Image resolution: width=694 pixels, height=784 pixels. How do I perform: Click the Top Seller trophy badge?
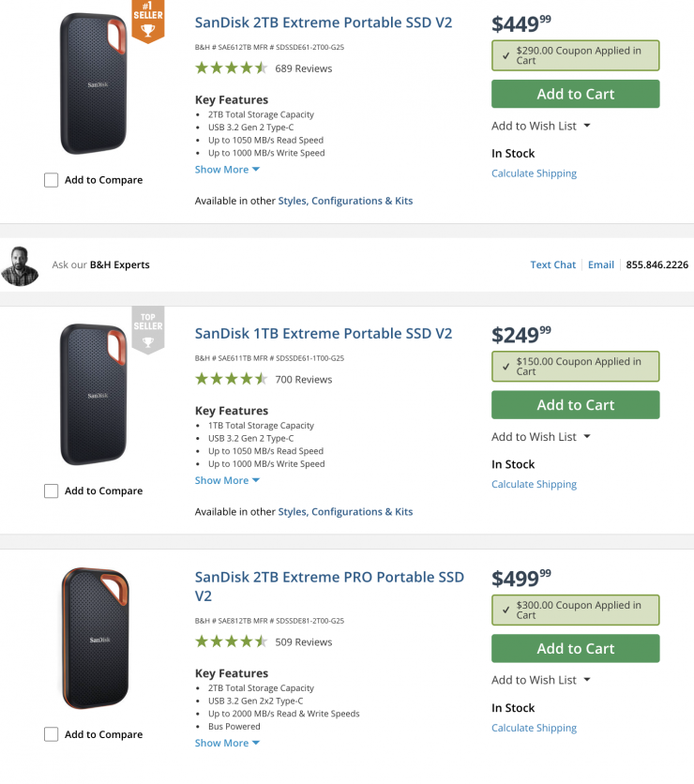(147, 330)
